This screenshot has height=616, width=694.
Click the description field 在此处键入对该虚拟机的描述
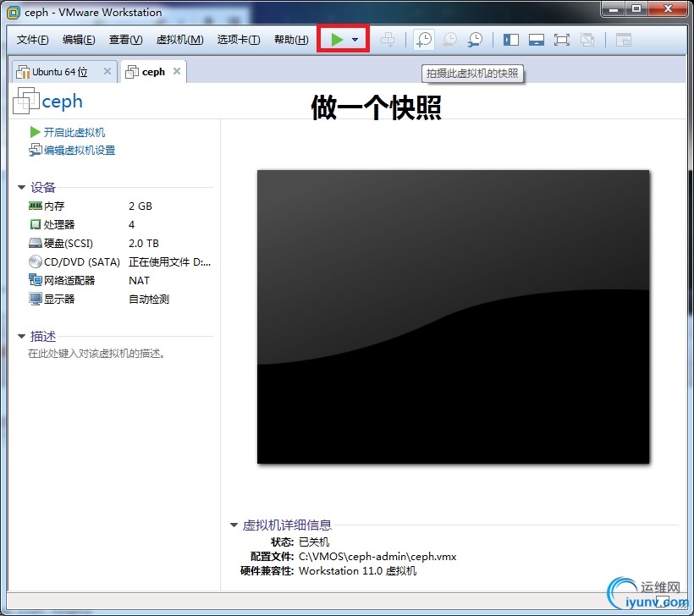click(x=97, y=353)
